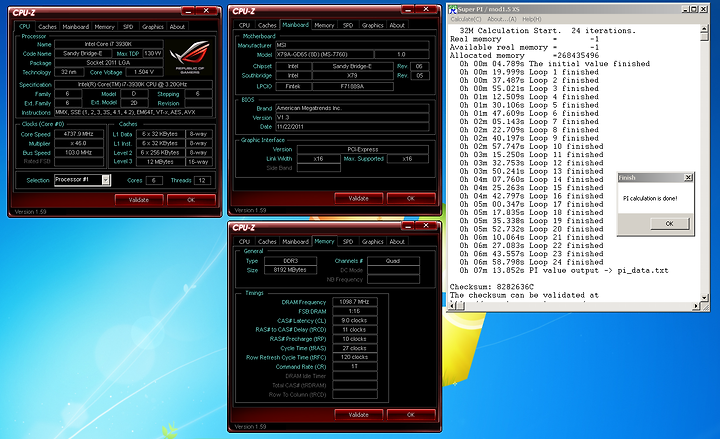Click OK in the Mainboard window
This screenshot has height=439, width=720.
tap(411, 198)
